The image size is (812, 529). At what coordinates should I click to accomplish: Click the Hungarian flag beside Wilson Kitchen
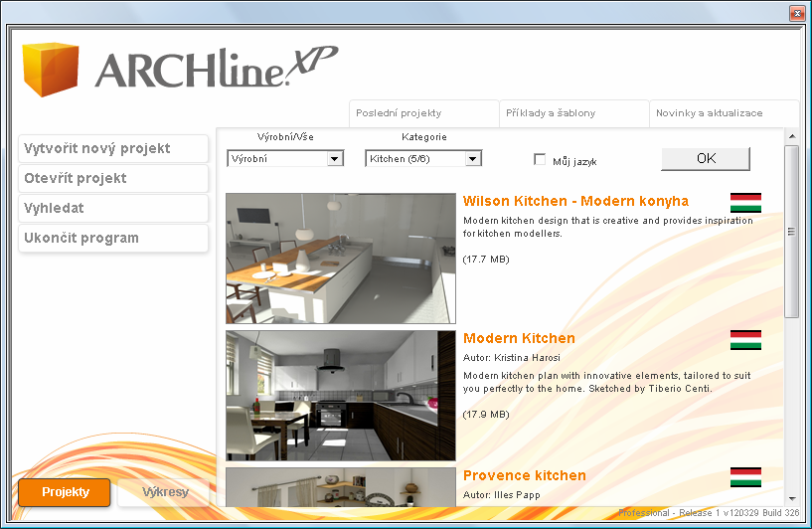(x=745, y=203)
